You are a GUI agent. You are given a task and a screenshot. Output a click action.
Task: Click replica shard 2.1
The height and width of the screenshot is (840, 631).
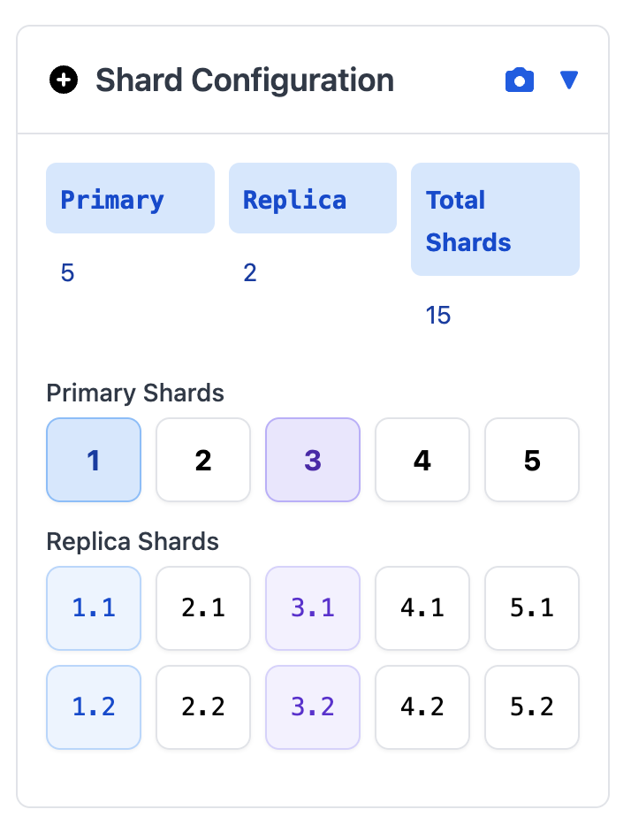(203, 608)
